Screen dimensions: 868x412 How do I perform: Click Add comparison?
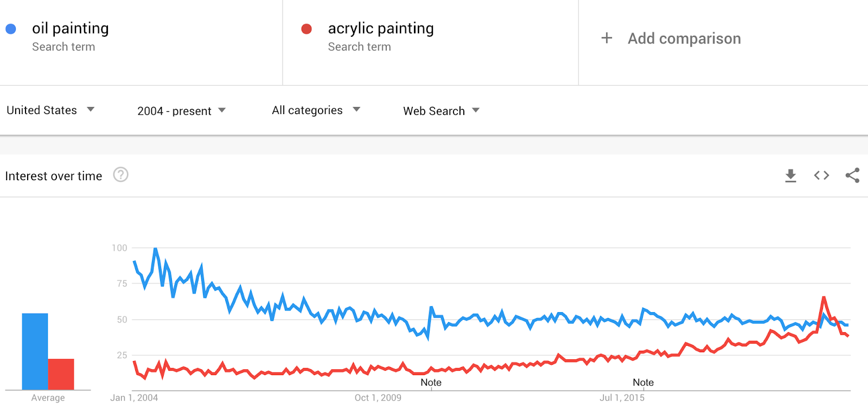(684, 39)
